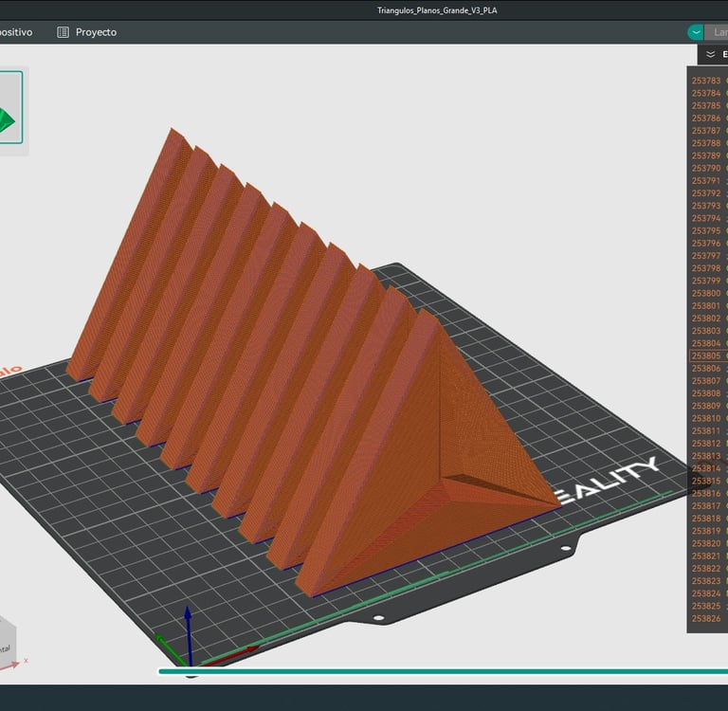728x711 pixels.
Task: Open the Proyecto tab
Action: [96, 32]
